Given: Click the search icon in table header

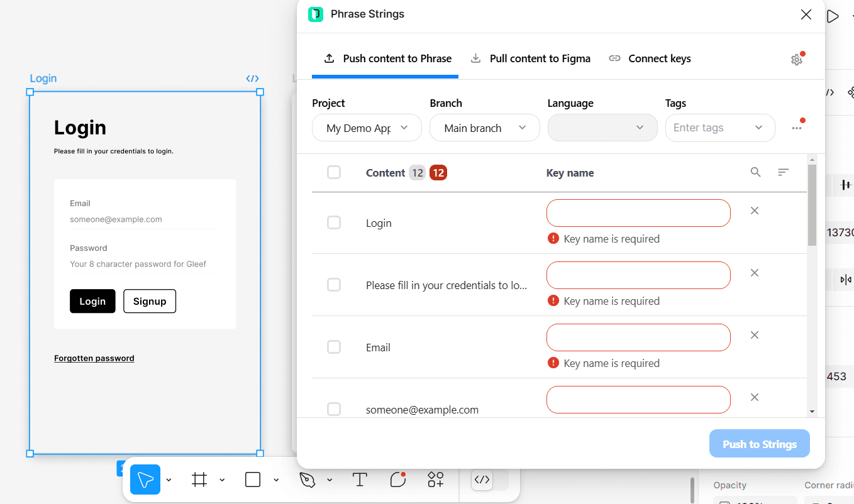Looking at the screenshot, I should pos(756,172).
